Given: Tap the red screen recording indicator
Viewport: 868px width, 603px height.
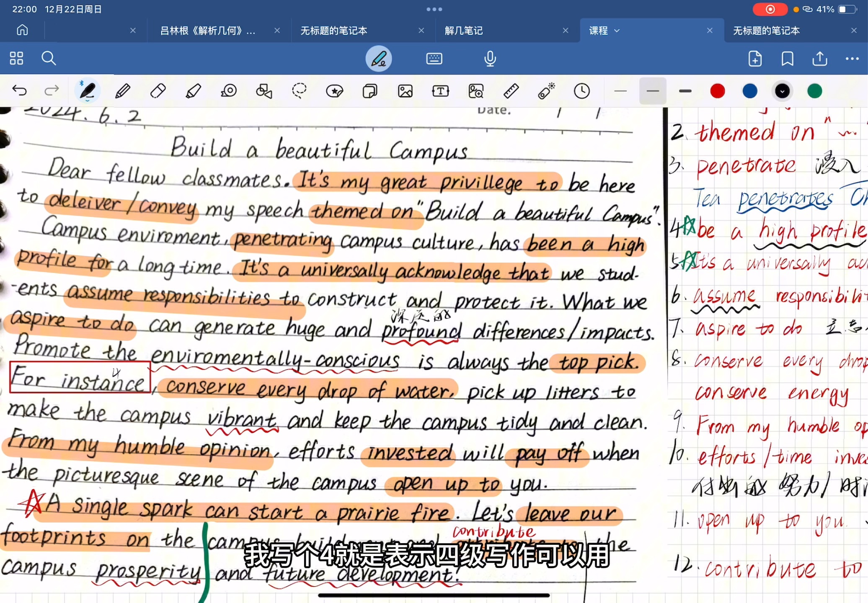Looking at the screenshot, I should (x=770, y=9).
